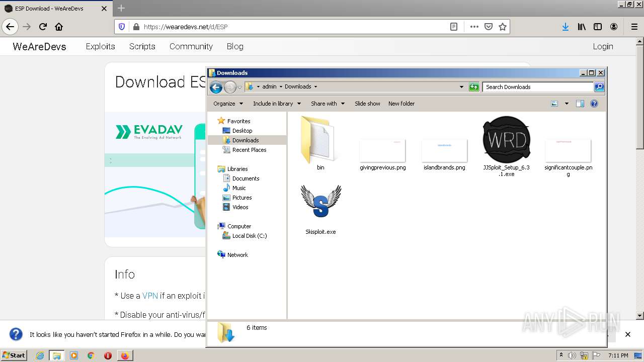
Task: Select the bin folder
Action: [x=320, y=143]
